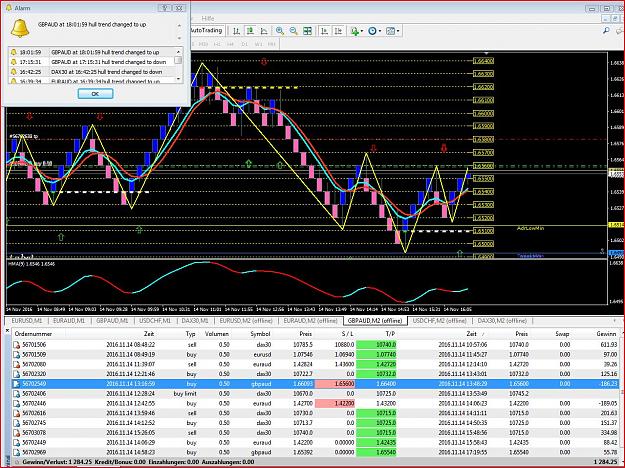Toggle chart shift from right border

338,31
